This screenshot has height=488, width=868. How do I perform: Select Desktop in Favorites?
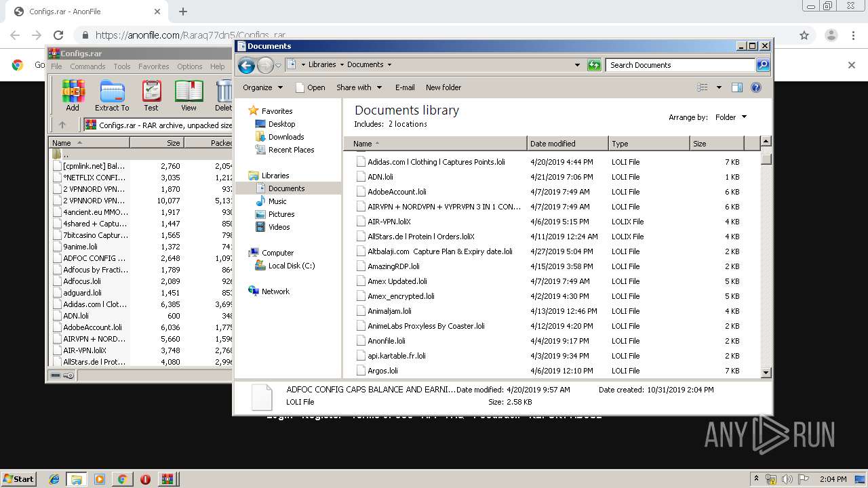(281, 124)
